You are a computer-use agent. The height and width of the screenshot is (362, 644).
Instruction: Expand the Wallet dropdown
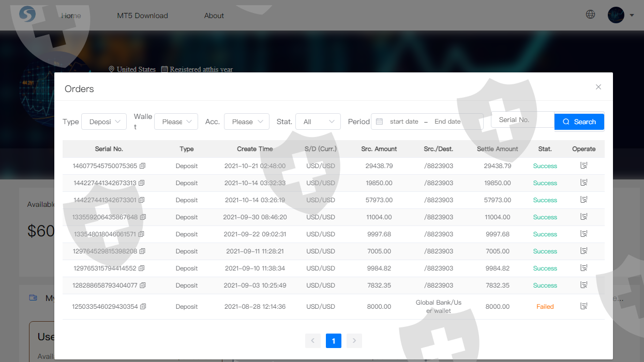coord(176,122)
